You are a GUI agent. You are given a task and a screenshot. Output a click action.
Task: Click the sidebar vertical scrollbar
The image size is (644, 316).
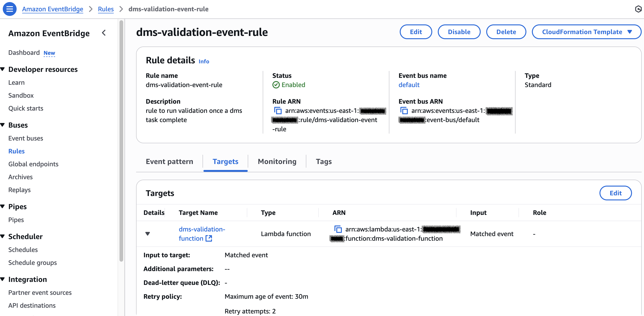tap(121, 140)
